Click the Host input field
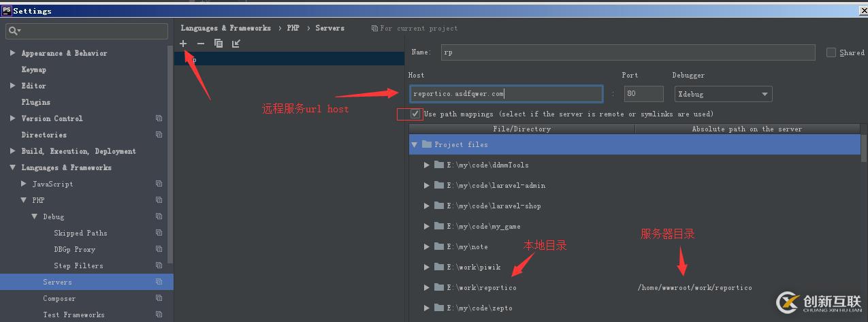This screenshot has width=868, height=322. tap(506, 94)
